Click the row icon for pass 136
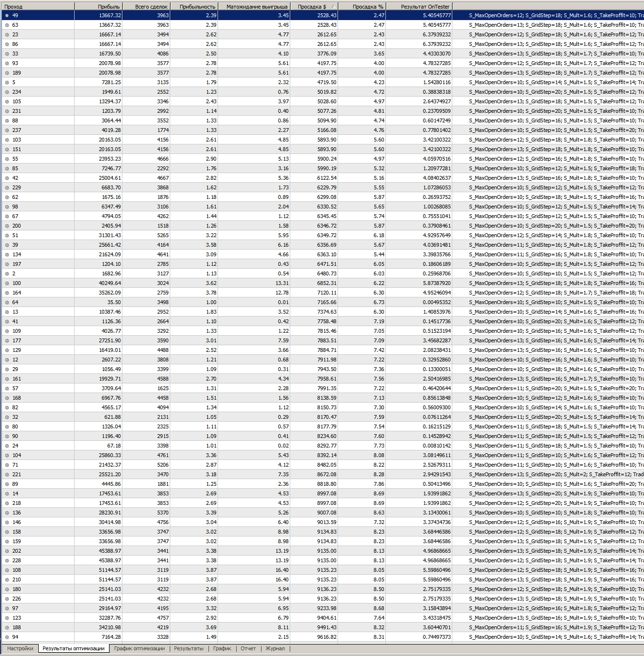Screen dimensions: 644x656 point(7,513)
